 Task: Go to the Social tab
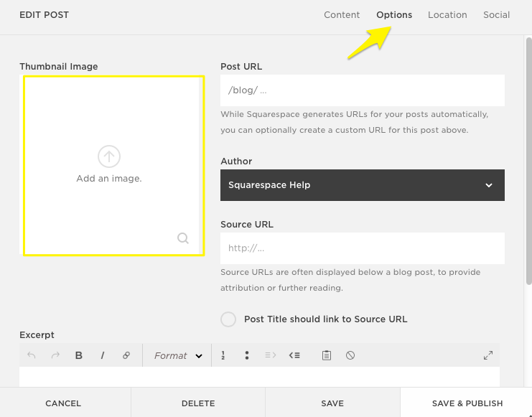(x=496, y=15)
